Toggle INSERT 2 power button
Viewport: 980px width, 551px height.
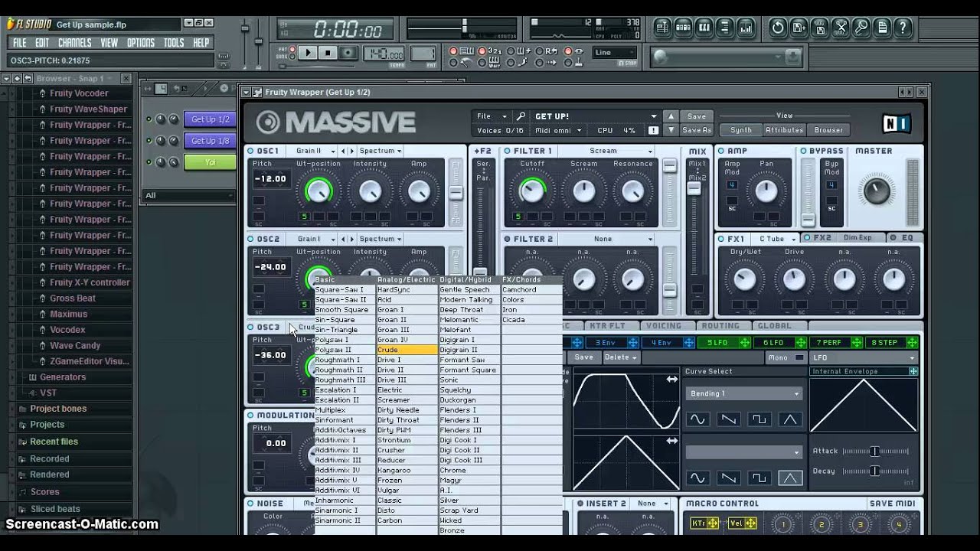click(x=580, y=504)
